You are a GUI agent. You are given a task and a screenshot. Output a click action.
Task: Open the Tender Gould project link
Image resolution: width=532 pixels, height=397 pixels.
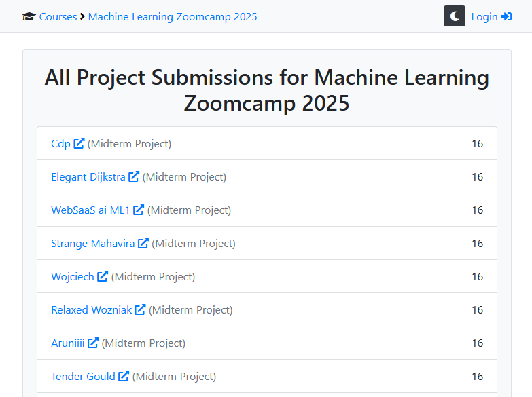point(83,377)
